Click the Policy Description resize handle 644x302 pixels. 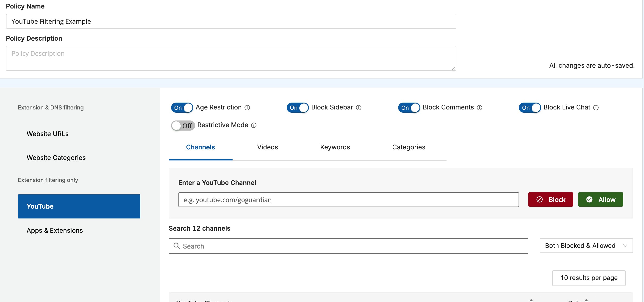pos(453,68)
